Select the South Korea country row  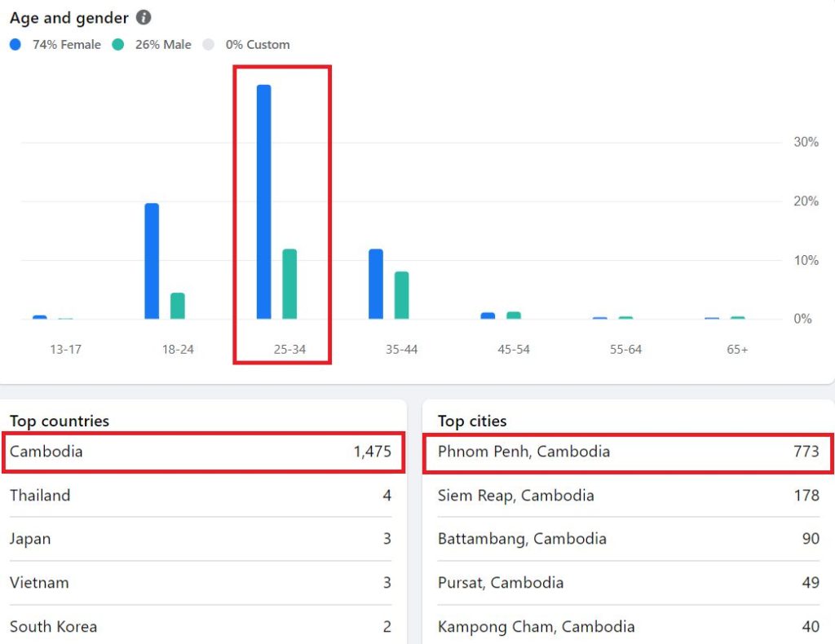pos(201,626)
